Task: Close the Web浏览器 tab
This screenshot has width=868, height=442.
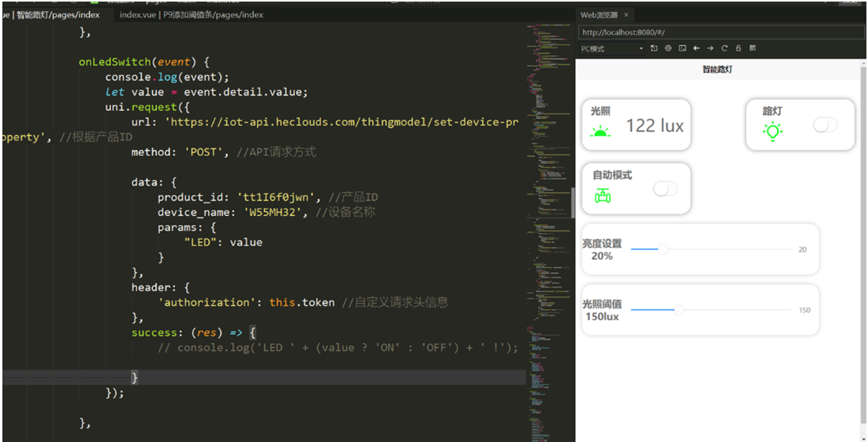Action: tap(627, 15)
